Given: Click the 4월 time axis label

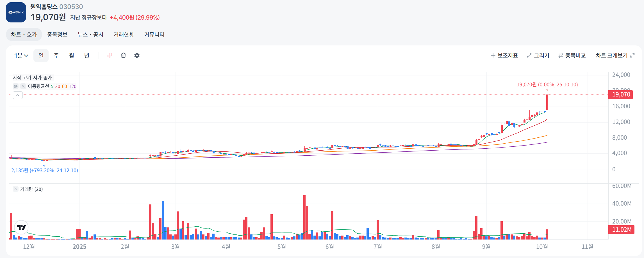Looking at the screenshot, I should (x=226, y=247).
